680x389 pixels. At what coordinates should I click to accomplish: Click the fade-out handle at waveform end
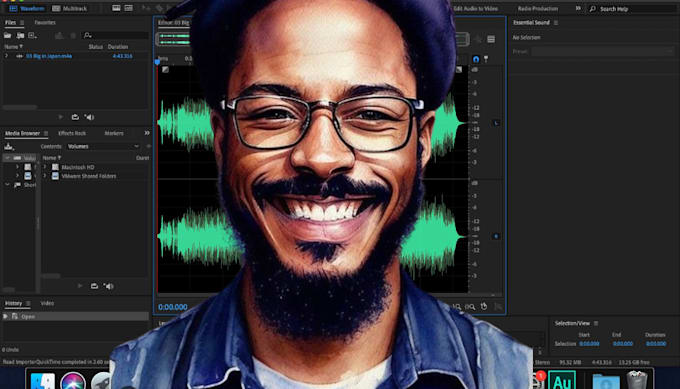[x=459, y=69]
